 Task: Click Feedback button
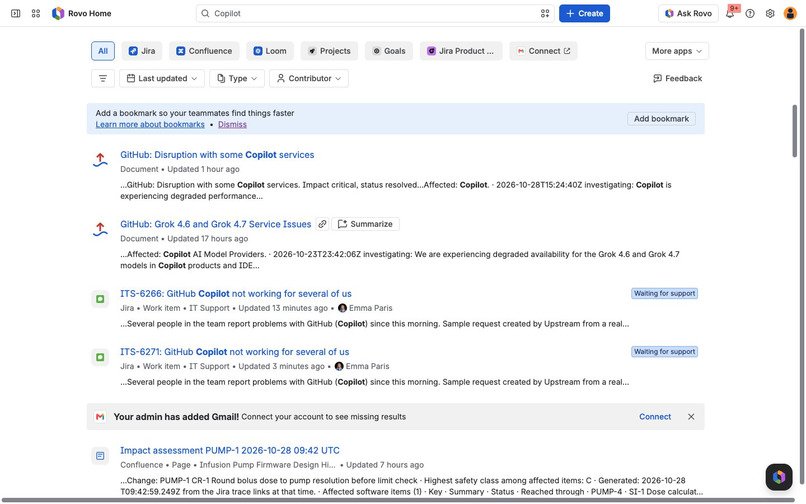pos(677,78)
